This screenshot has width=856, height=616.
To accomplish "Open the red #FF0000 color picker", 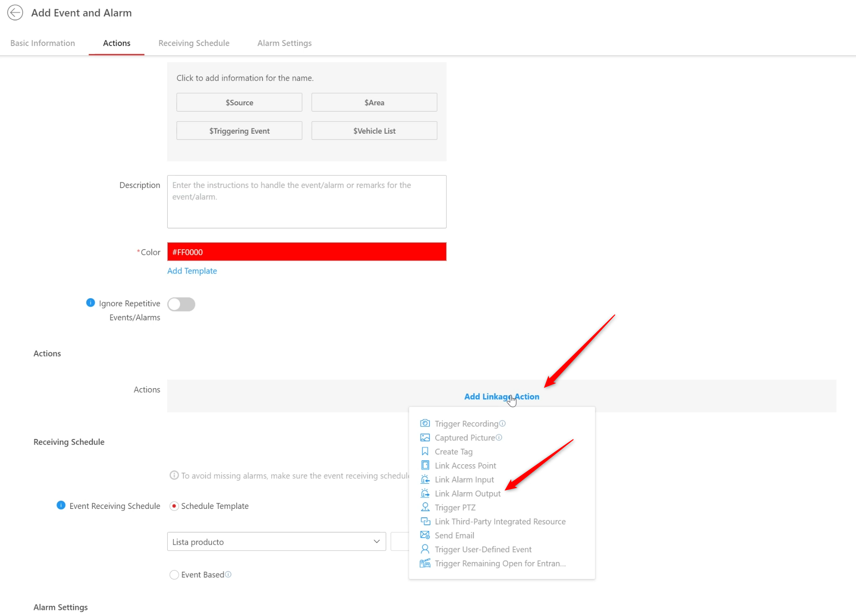I will 307,251.
